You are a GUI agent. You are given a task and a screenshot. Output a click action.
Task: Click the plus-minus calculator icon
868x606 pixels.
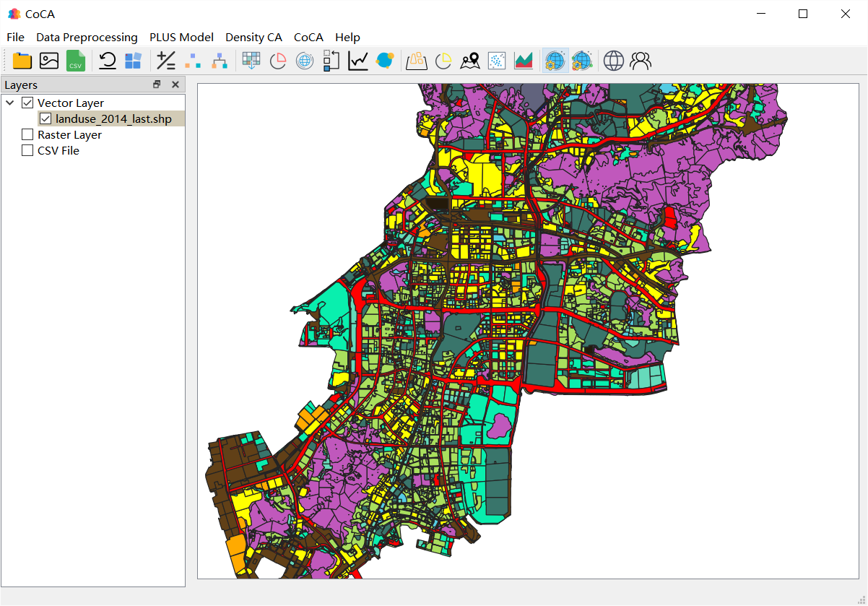point(166,61)
